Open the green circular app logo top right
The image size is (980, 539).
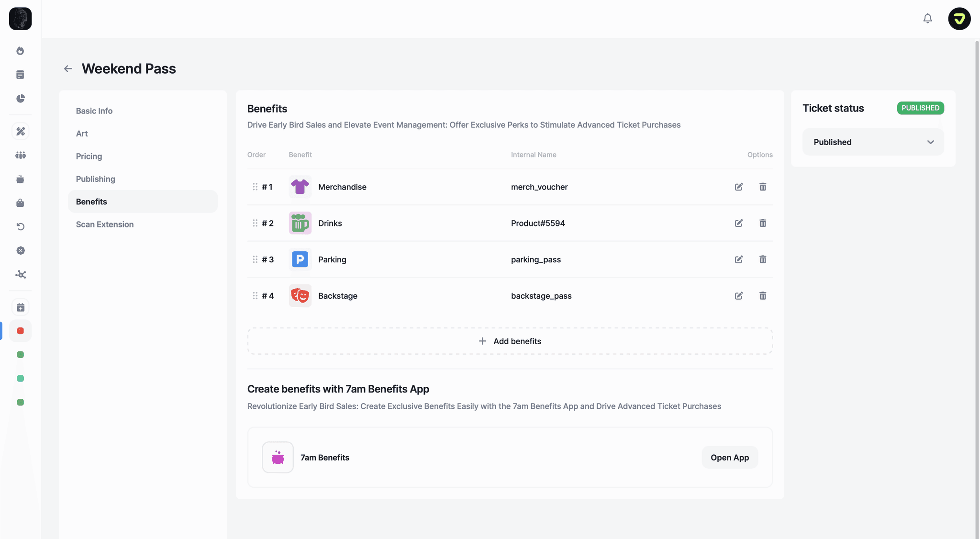959,19
